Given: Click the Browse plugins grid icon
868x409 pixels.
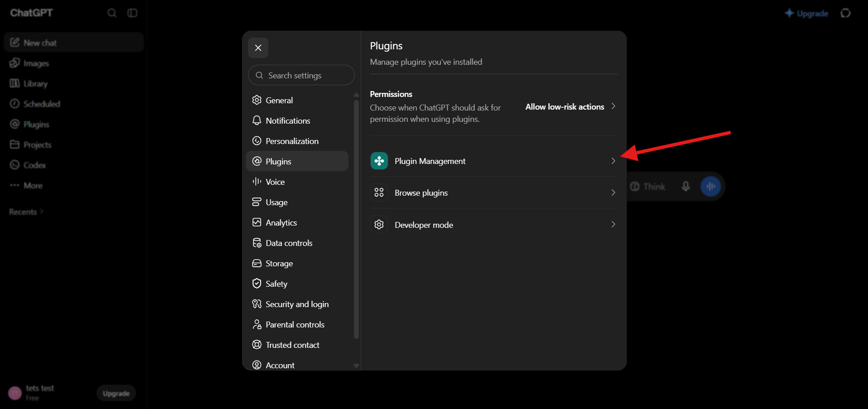Looking at the screenshot, I should (379, 192).
